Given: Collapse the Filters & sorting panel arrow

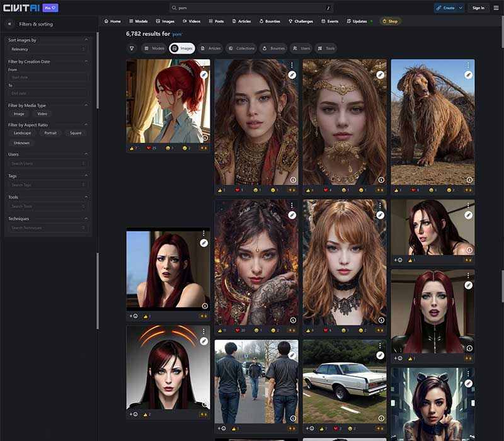Looking at the screenshot, I should [9, 24].
